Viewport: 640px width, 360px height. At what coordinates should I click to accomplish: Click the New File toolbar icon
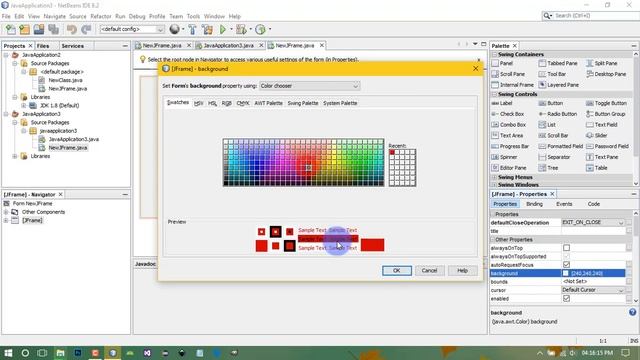click(x=11, y=29)
